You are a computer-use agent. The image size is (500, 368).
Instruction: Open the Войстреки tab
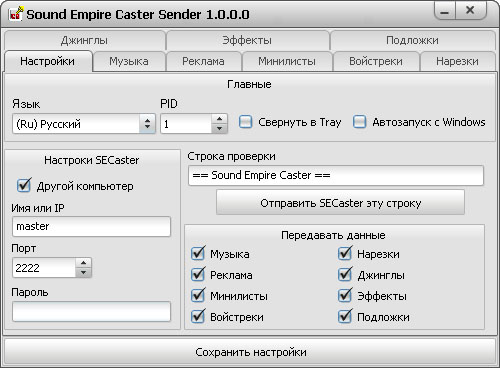coord(376,61)
